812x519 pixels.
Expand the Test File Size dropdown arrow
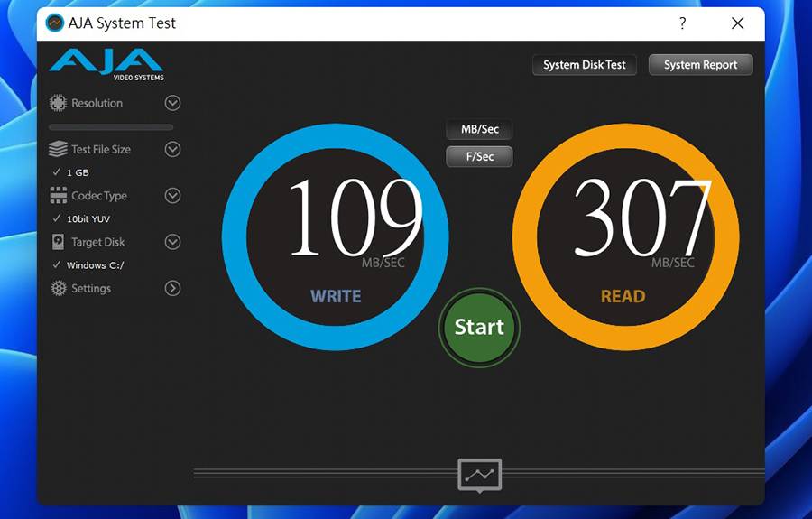172,149
